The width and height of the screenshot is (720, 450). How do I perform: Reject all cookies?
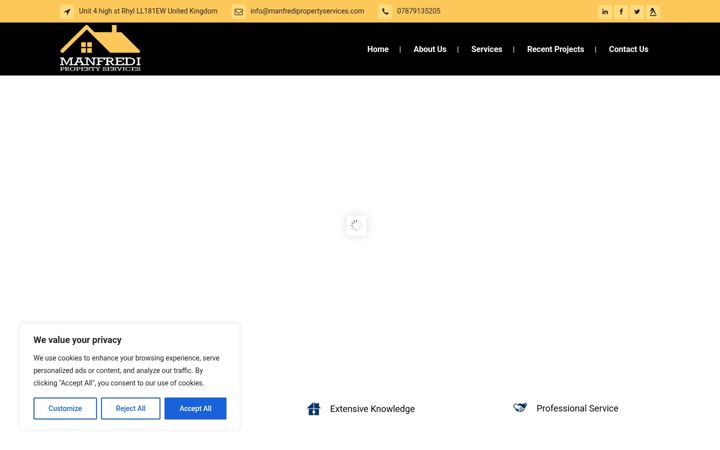coord(130,408)
